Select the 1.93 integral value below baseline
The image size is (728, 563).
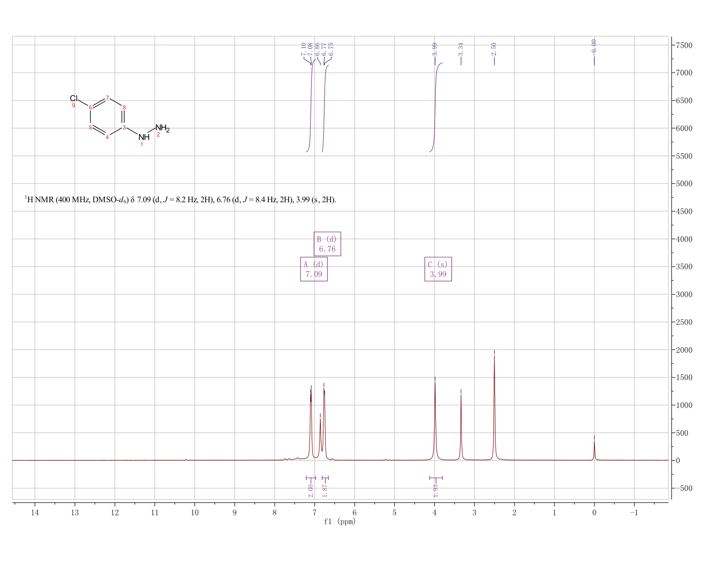435,490
